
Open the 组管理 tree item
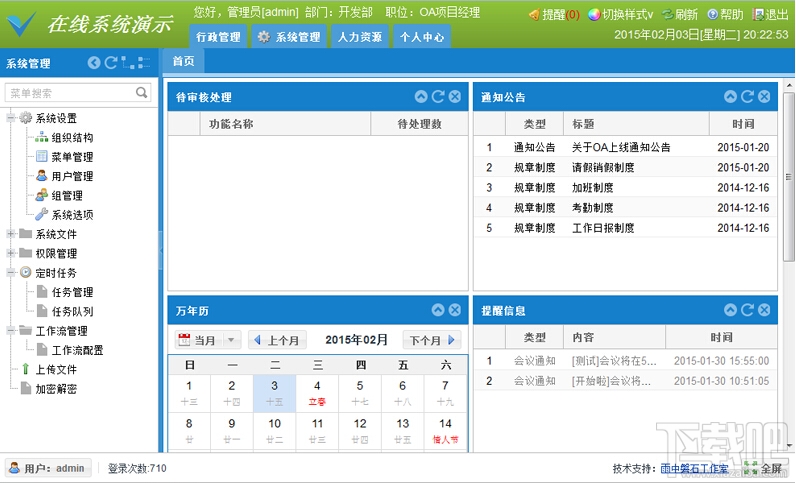(59, 196)
